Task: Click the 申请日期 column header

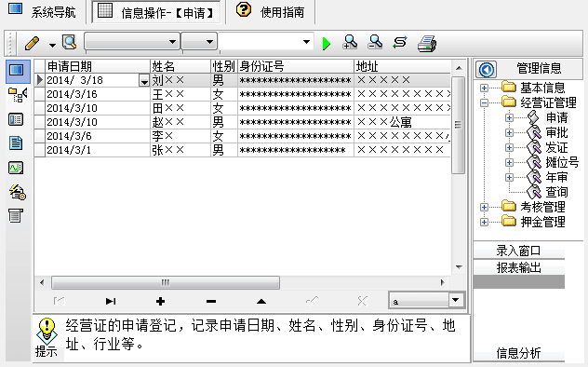Action: (98, 66)
